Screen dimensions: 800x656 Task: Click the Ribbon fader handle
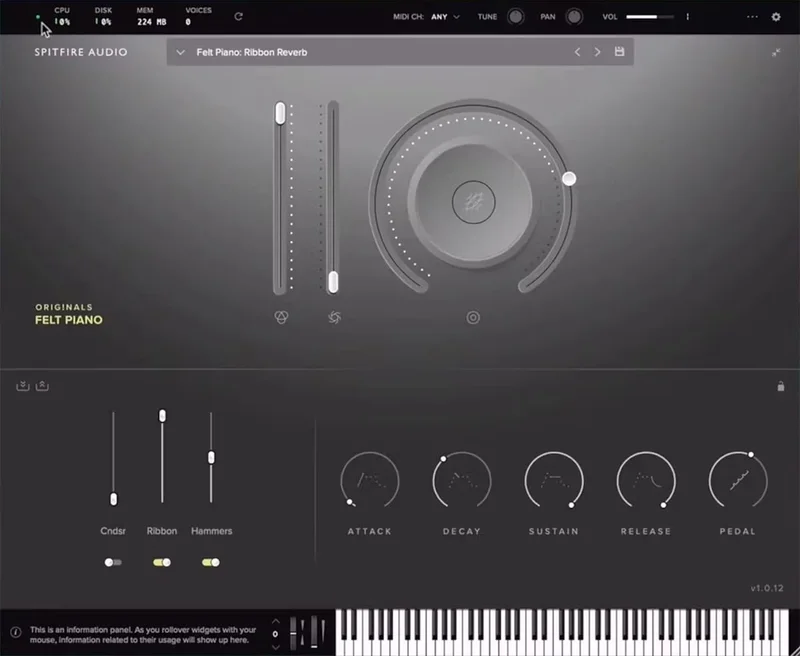(162, 415)
